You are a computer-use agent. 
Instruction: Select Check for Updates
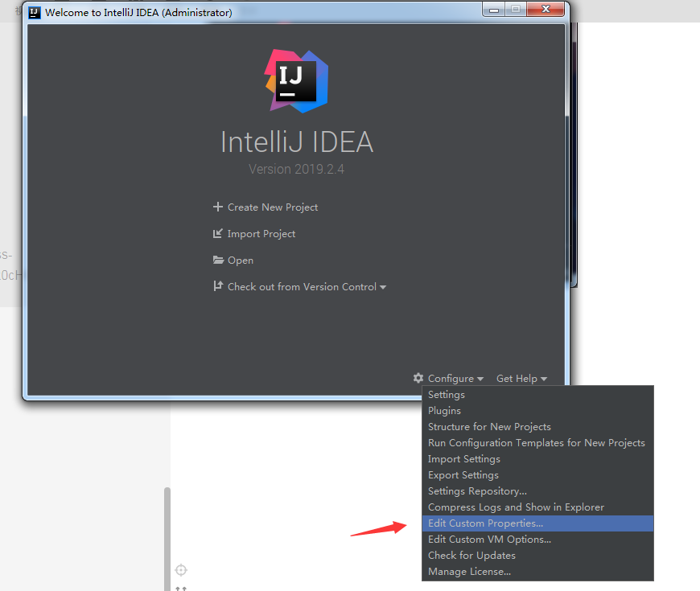coord(471,555)
